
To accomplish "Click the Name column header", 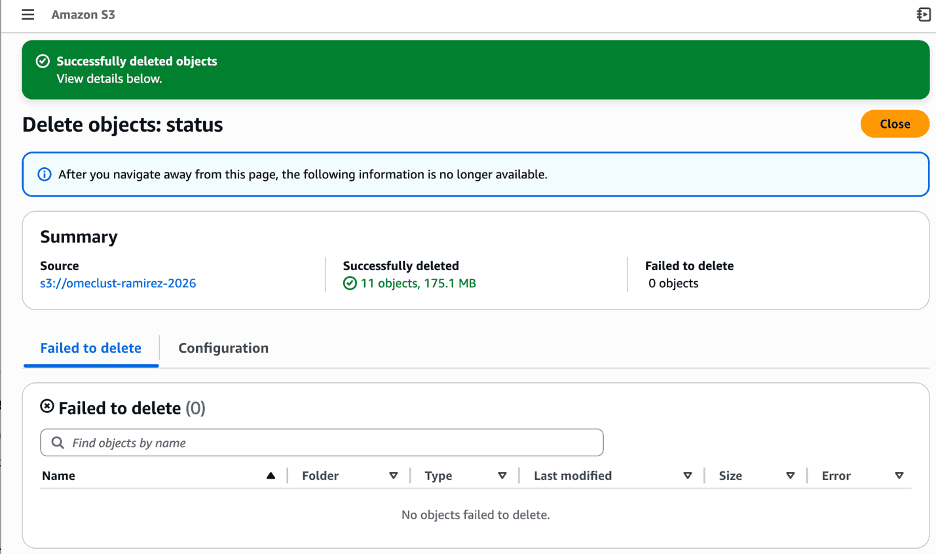I will pos(59,476).
